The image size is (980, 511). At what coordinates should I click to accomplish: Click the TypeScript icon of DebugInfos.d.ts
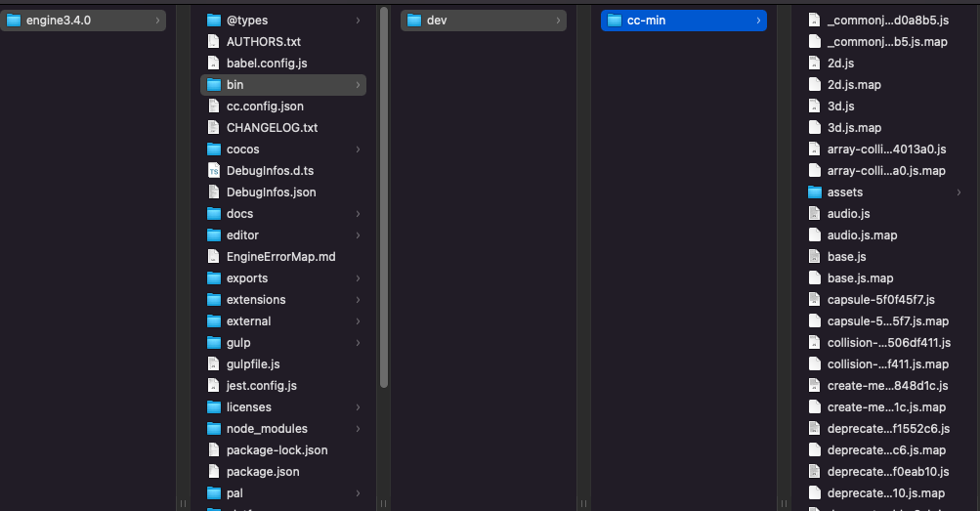(x=214, y=170)
